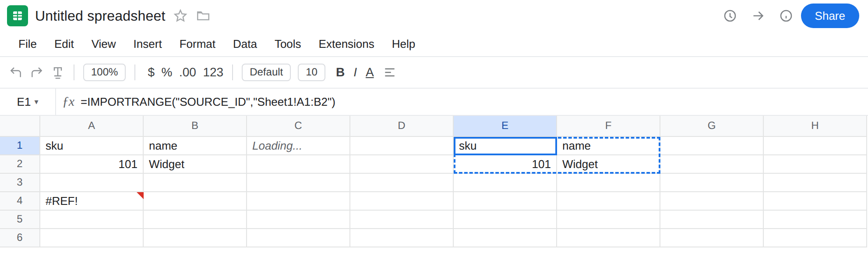Open the Extensions menu
The height and width of the screenshot is (272, 868).
click(x=346, y=44)
